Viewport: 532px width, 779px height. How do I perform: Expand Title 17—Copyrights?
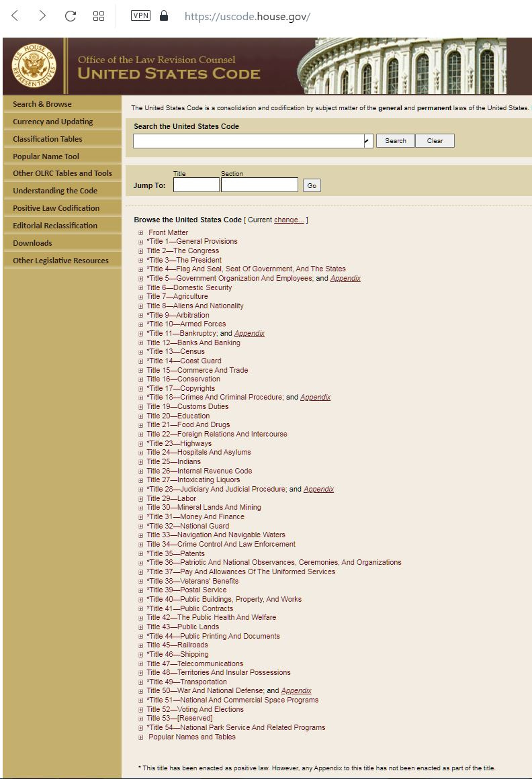tap(141, 389)
